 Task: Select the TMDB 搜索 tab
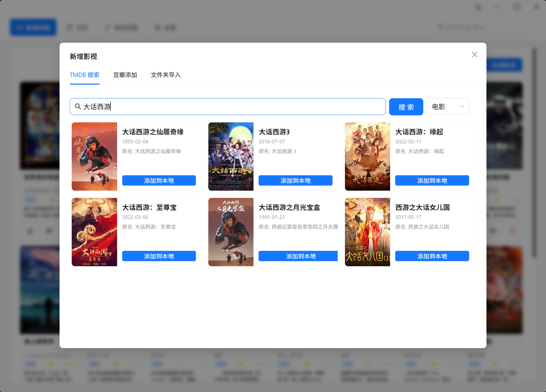84,75
